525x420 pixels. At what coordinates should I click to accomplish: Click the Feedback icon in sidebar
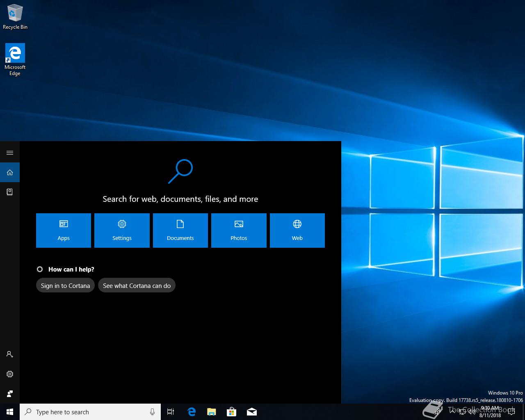10,394
